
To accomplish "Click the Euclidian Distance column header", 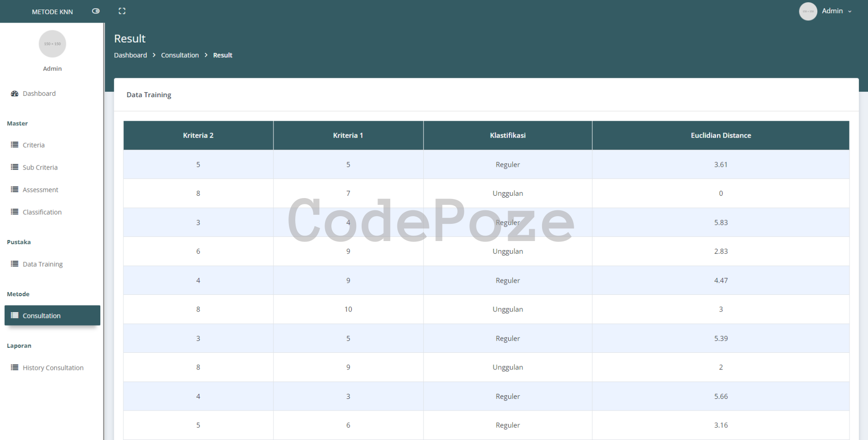I will click(721, 135).
